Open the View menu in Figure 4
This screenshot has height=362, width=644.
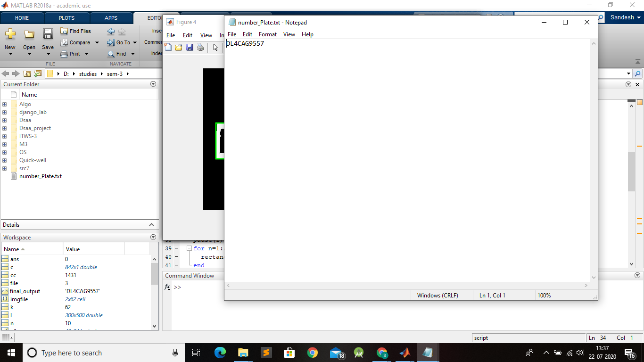click(x=206, y=35)
